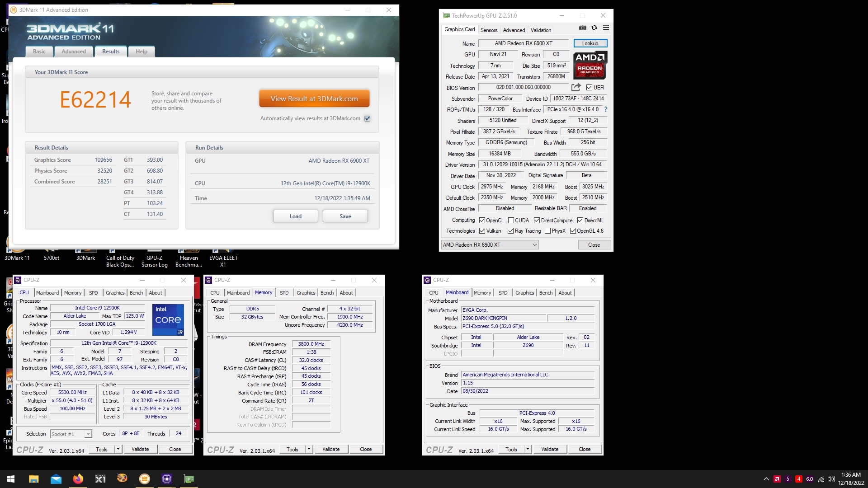Image resolution: width=868 pixels, height=488 pixels.
Task: Click GPU-Z screenshot camera icon
Action: pyautogui.click(x=583, y=28)
